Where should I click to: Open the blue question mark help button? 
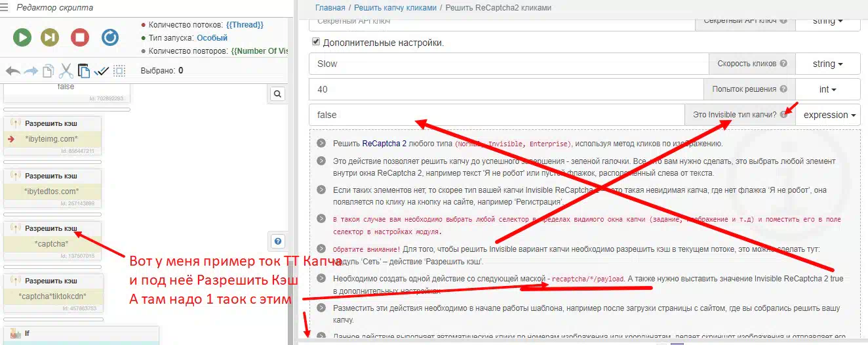coord(277,241)
